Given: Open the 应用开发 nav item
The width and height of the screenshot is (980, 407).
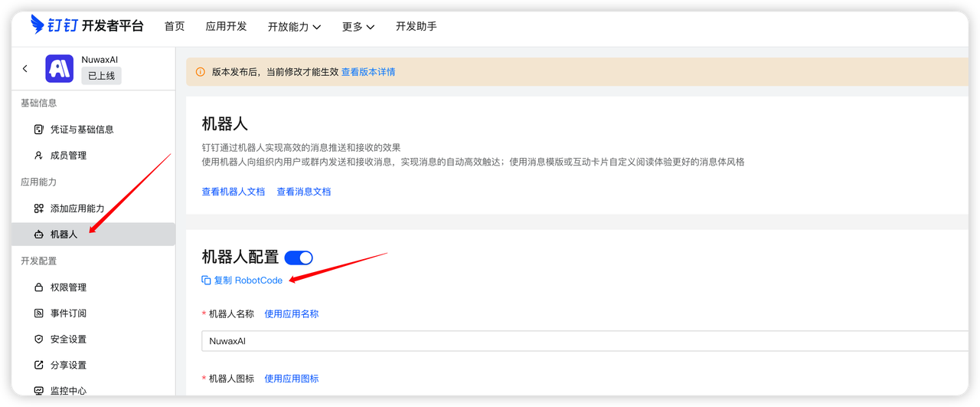Looking at the screenshot, I should pos(227,26).
